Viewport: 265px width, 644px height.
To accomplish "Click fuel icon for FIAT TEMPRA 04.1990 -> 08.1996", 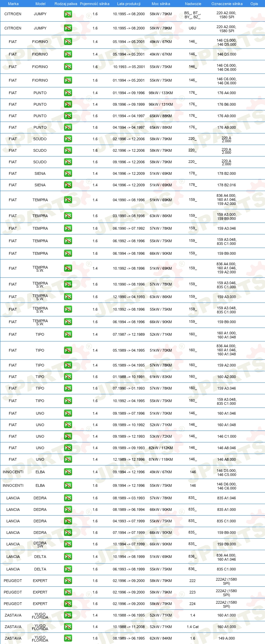I will pyautogui.click(x=68, y=200).
